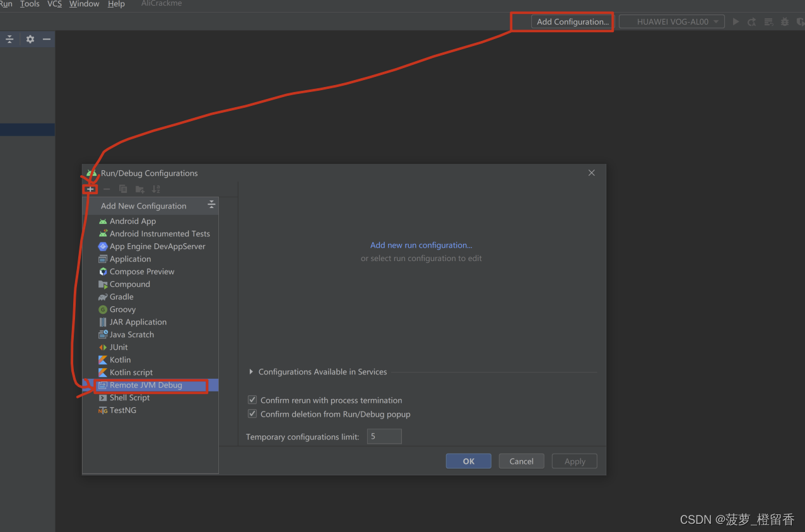Hide the left panel with minus icon
Screen dimensions: 805x532
[x=47, y=39]
